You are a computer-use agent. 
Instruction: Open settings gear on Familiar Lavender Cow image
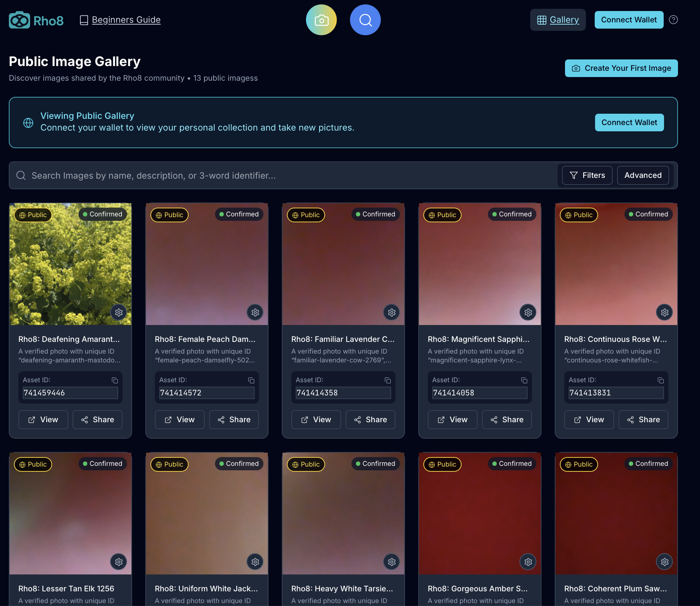point(392,313)
